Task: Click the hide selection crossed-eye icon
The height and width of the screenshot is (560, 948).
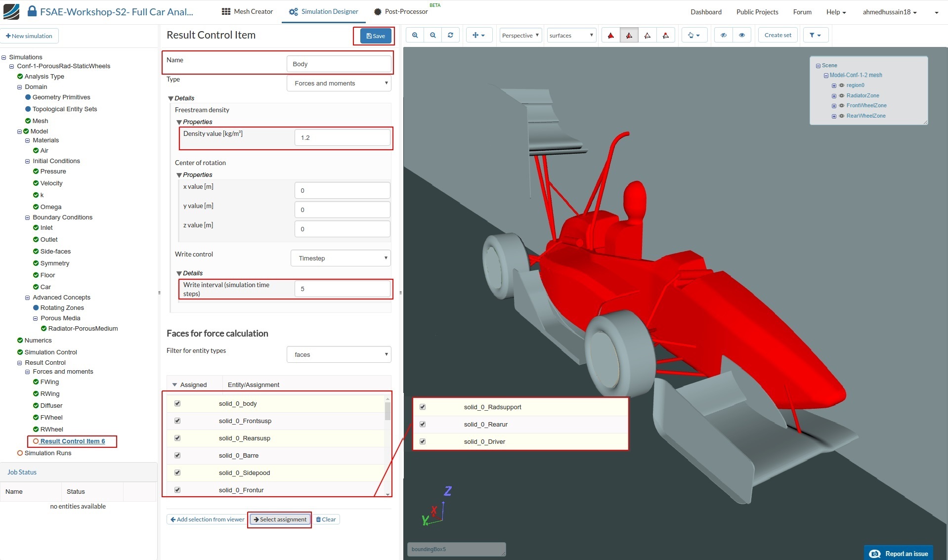Action: click(x=723, y=35)
